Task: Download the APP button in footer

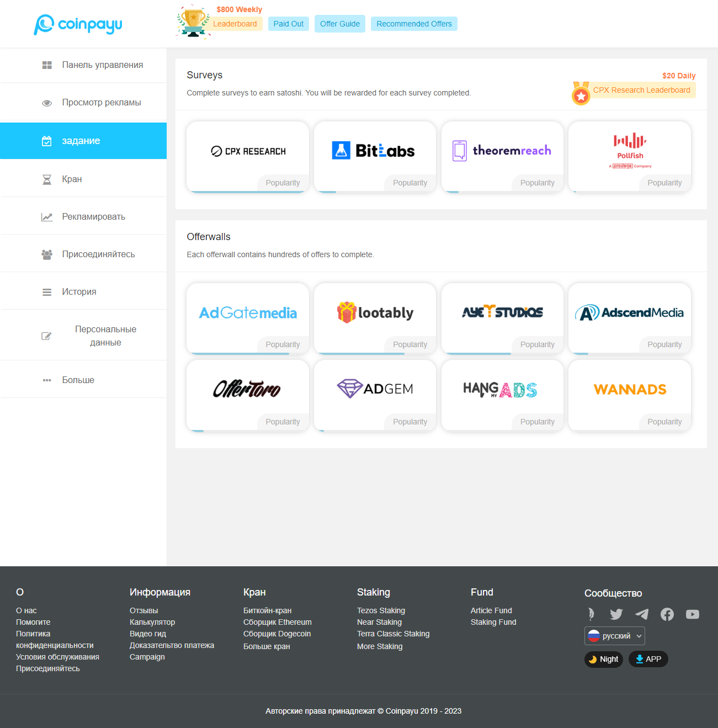Action: pyautogui.click(x=648, y=659)
